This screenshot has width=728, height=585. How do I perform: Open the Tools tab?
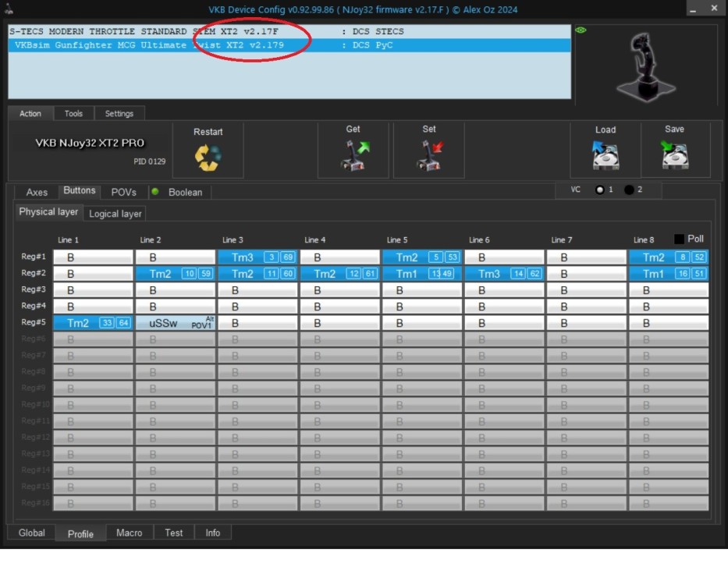tap(73, 113)
